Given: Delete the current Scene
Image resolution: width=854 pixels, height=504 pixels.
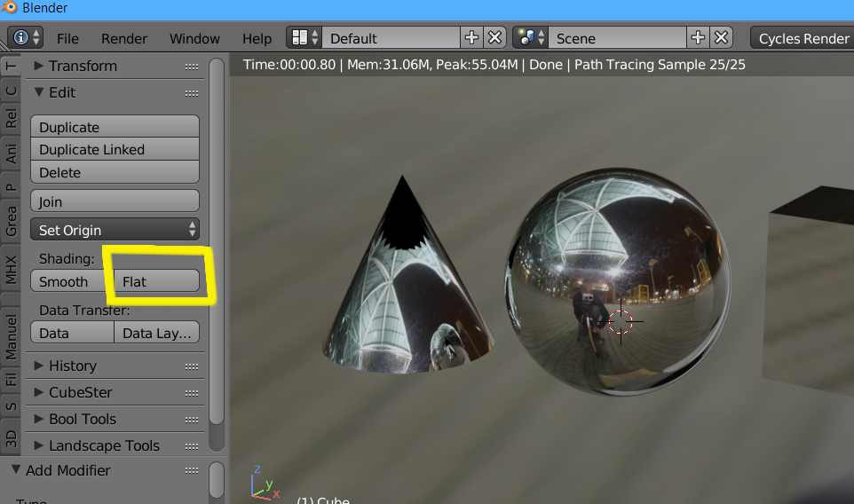Looking at the screenshot, I should (721, 37).
